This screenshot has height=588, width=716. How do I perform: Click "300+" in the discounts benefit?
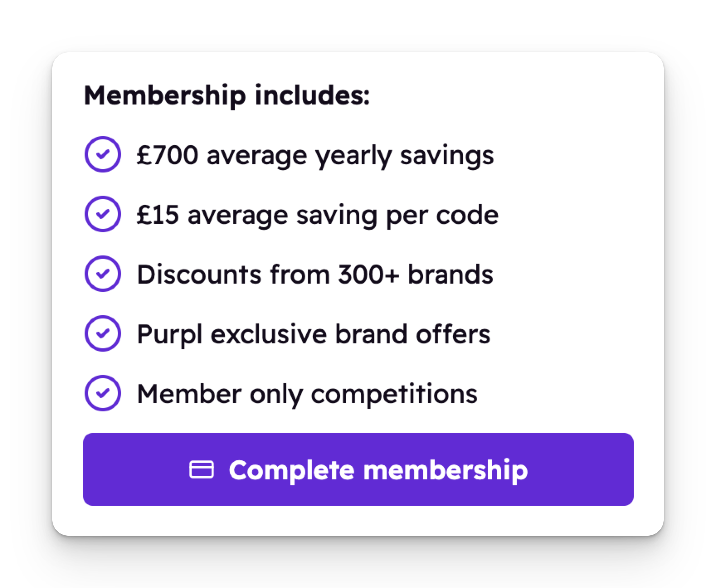click(x=368, y=275)
